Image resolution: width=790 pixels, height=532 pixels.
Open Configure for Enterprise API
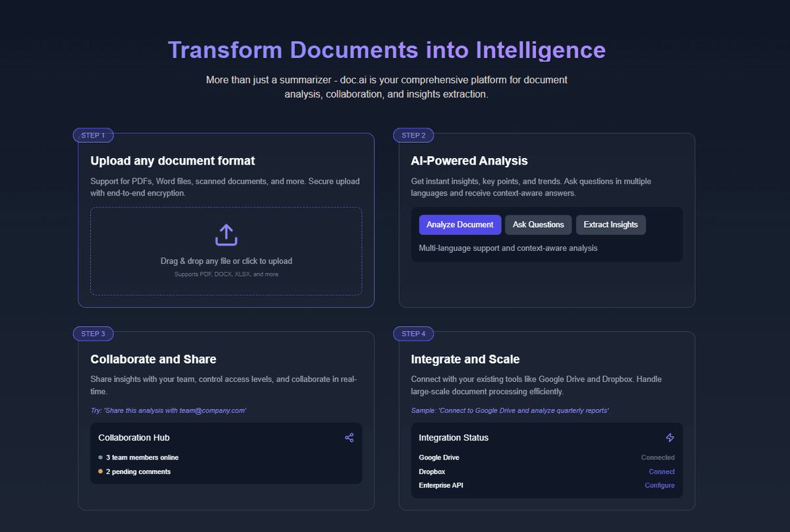659,485
